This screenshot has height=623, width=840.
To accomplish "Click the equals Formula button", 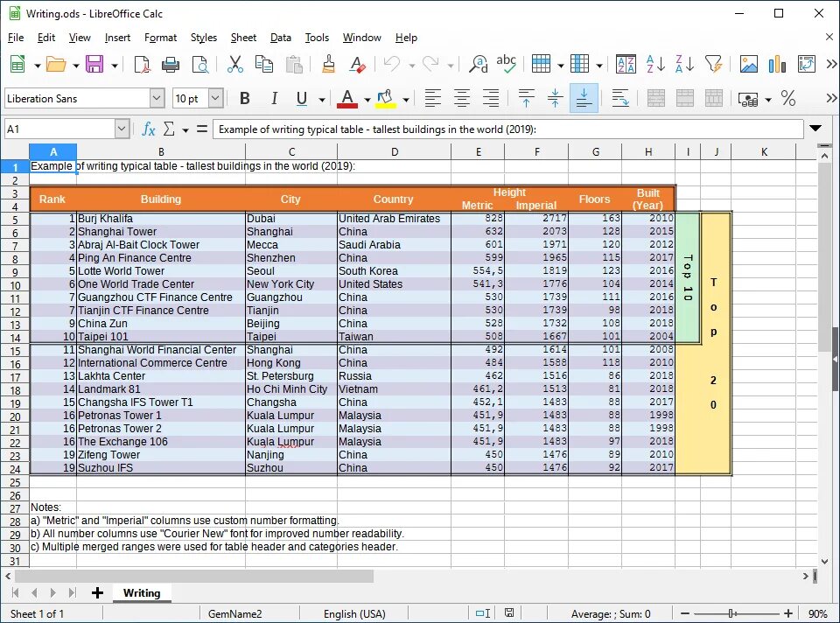I will 202,129.
